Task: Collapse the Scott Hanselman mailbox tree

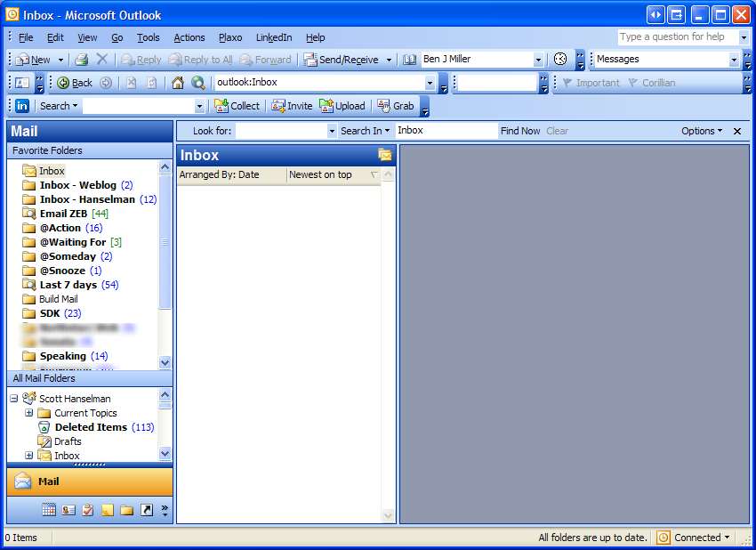Action: point(14,399)
